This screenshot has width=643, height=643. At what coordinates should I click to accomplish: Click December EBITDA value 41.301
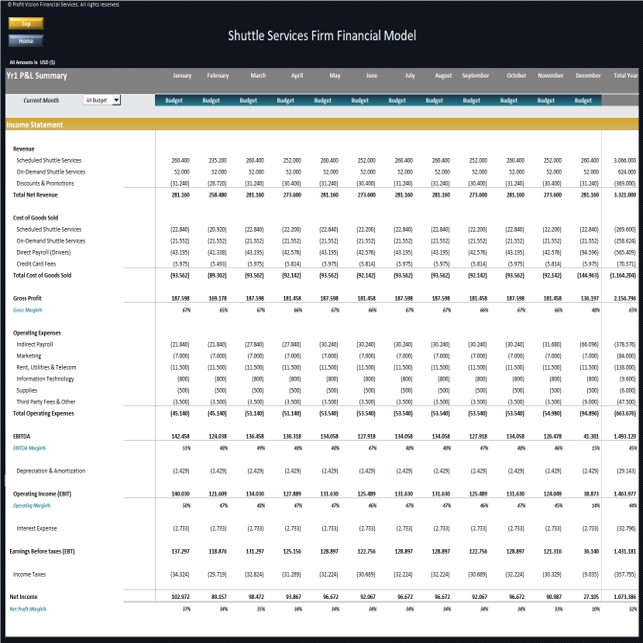click(591, 436)
